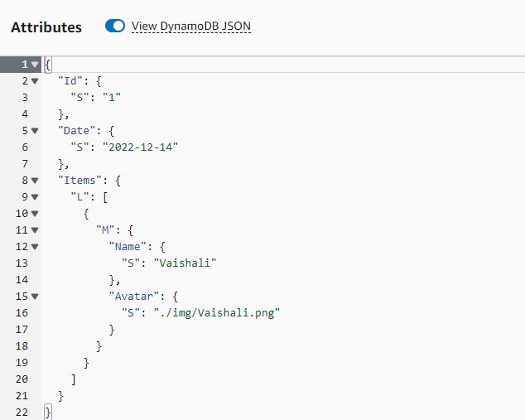Collapse the "L" list arrow on line 9

coord(35,197)
